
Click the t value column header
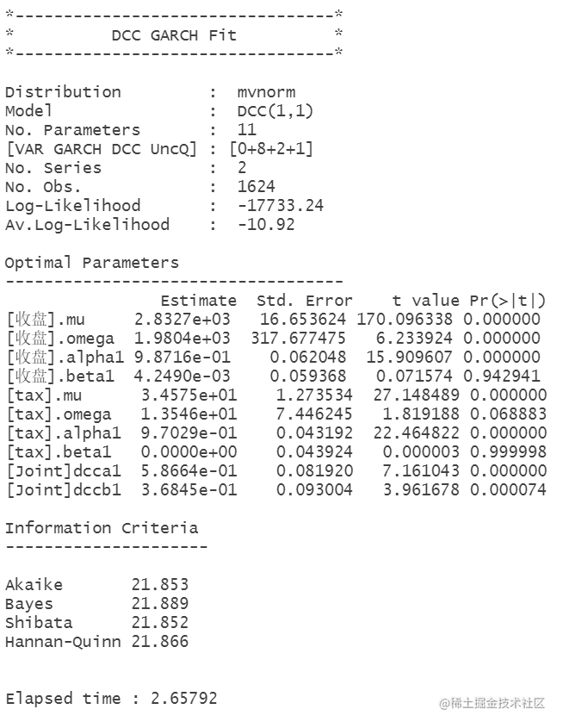click(x=426, y=301)
